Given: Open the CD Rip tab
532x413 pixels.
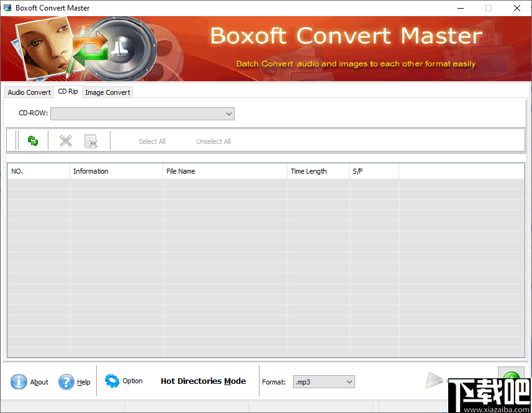Looking at the screenshot, I should (x=68, y=91).
